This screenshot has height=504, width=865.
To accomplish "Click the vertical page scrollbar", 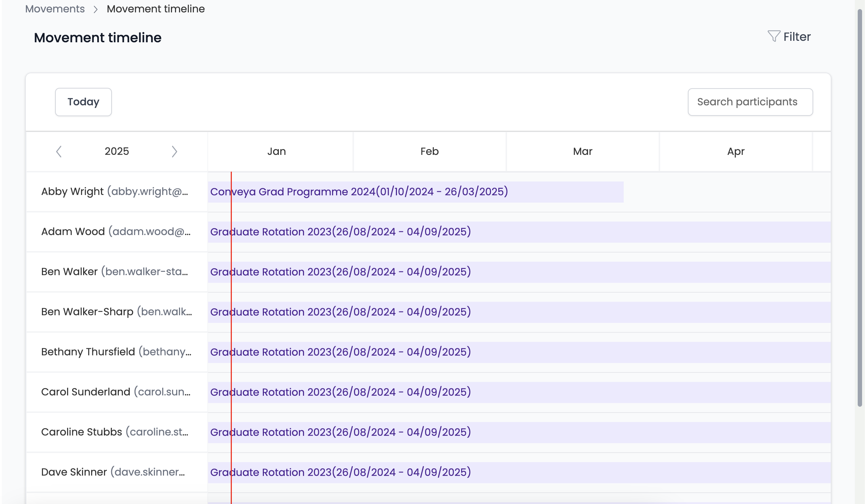I will tap(860, 208).
